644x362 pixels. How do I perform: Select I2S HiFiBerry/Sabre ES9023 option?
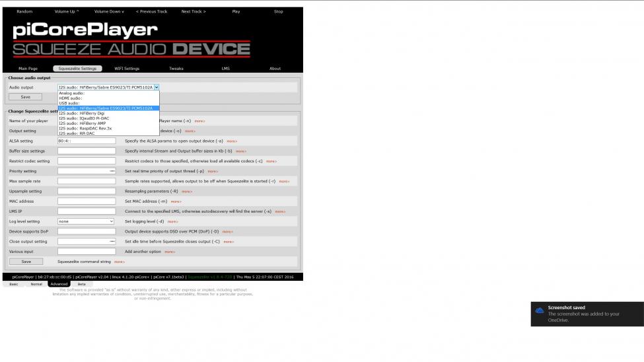click(108, 108)
